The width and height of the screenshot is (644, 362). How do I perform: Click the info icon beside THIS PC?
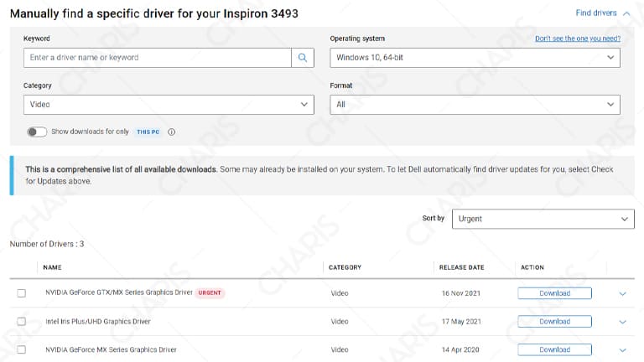tap(172, 132)
